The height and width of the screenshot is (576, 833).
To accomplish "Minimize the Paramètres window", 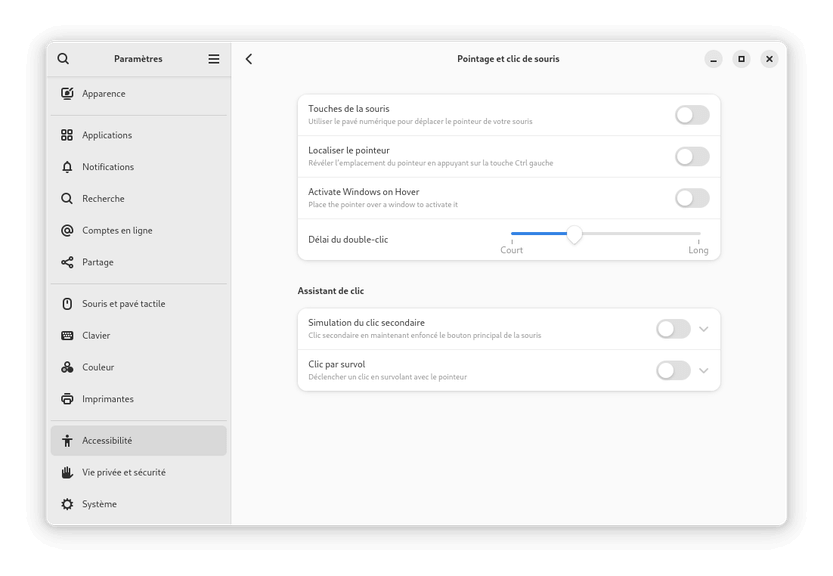I will 713,59.
